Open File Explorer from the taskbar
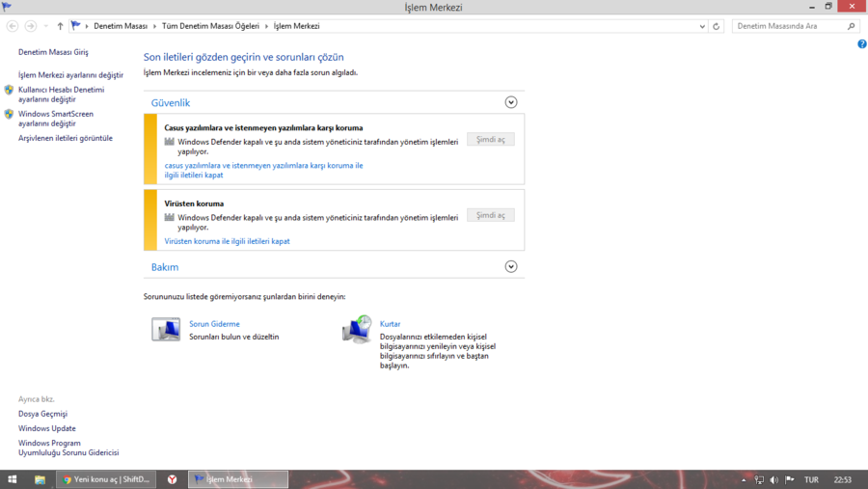Screen dimensions: 868x489 tap(40, 479)
